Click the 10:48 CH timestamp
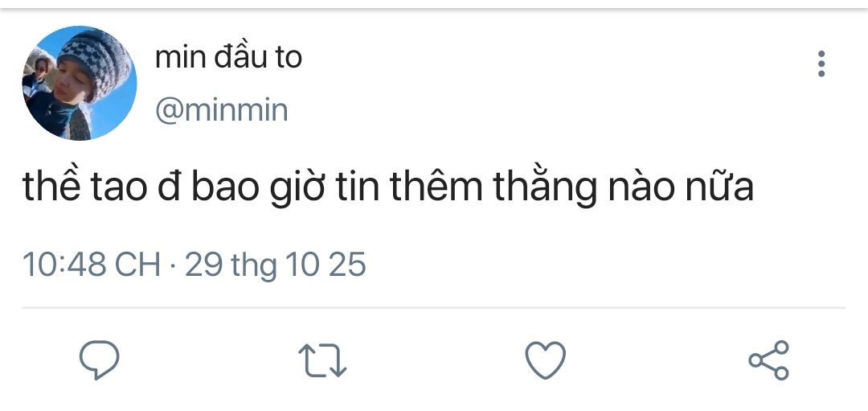The width and height of the screenshot is (868, 411). tap(92, 265)
